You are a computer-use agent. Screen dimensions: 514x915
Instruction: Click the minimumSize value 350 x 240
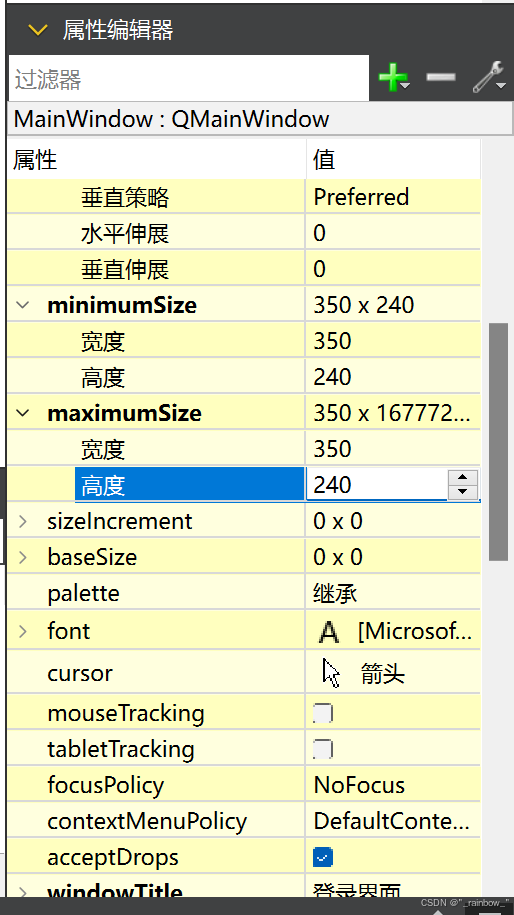(x=363, y=305)
